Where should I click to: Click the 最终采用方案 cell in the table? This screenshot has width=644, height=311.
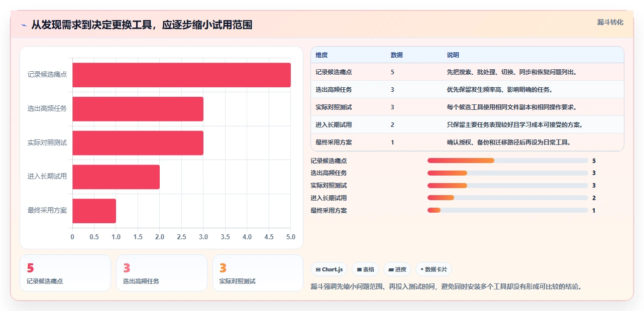[x=334, y=142]
